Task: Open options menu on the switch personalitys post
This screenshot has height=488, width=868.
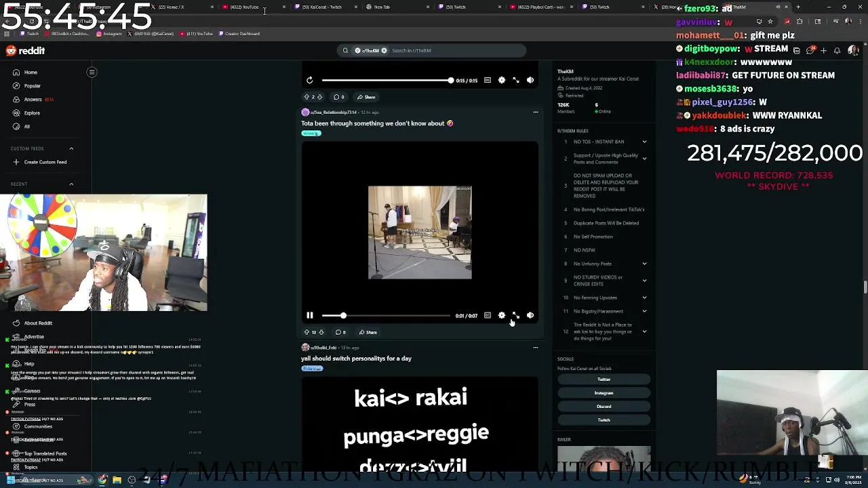Action: [x=535, y=347]
